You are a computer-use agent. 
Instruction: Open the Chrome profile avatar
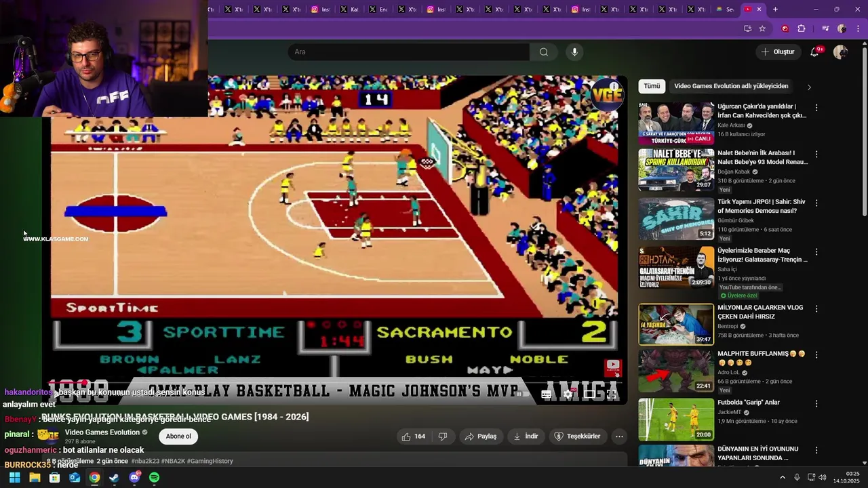pos(842,28)
